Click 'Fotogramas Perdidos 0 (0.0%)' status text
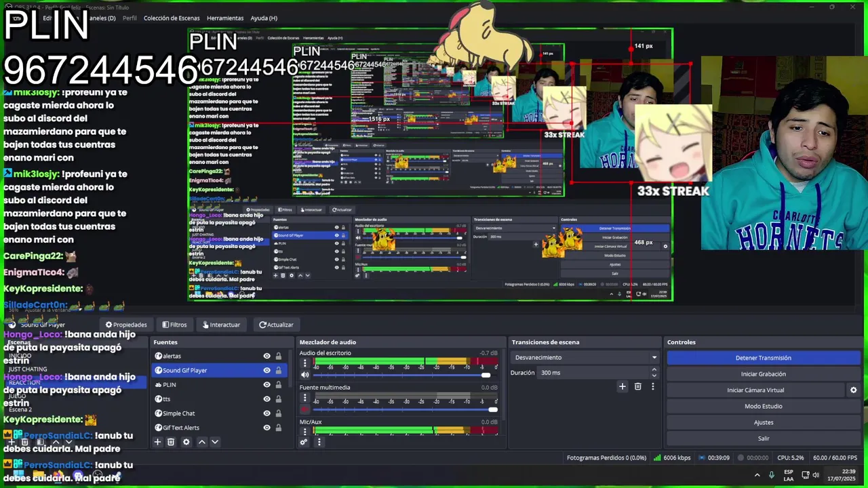This screenshot has width=868, height=488. (606, 458)
